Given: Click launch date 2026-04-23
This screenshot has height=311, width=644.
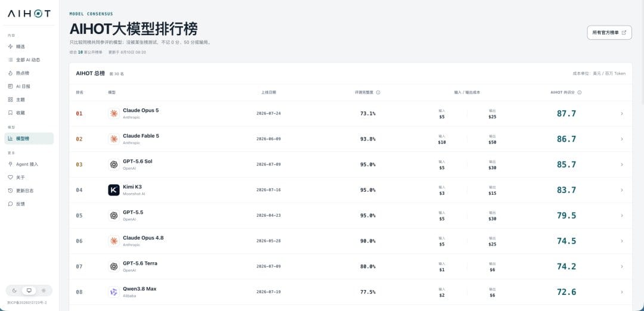Looking at the screenshot, I should click(x=268, y=216).
